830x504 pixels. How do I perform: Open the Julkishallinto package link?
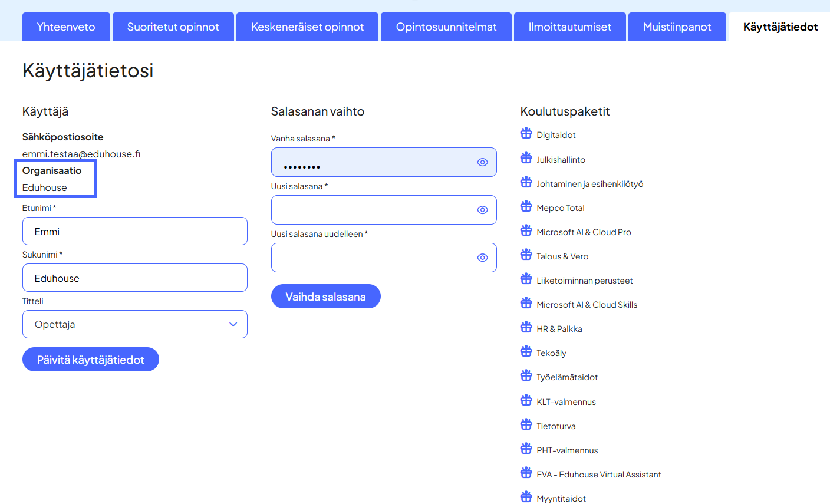561,160
